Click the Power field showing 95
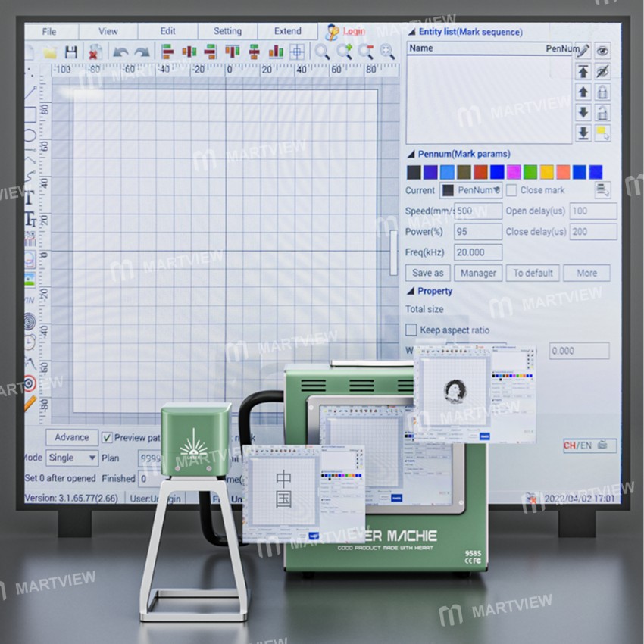Image resolution: width=644 pixels, height=644 pixels. [478, 232]
